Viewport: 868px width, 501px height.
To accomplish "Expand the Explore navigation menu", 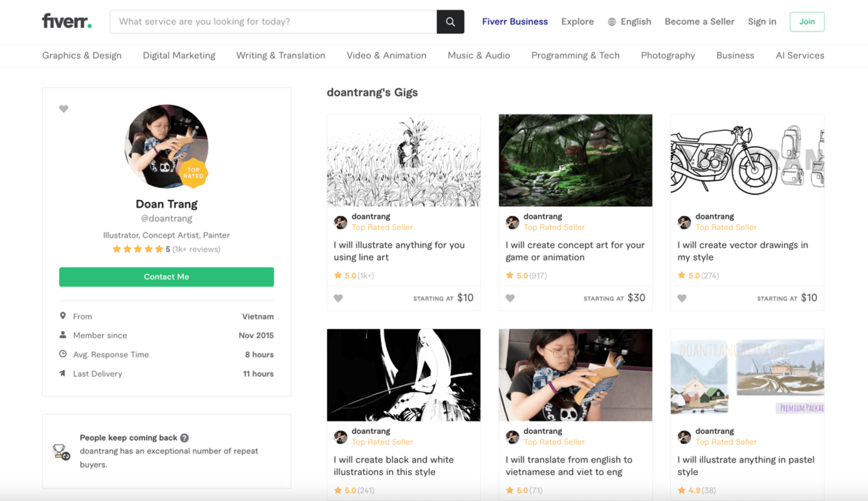I will tap(577, 21).
